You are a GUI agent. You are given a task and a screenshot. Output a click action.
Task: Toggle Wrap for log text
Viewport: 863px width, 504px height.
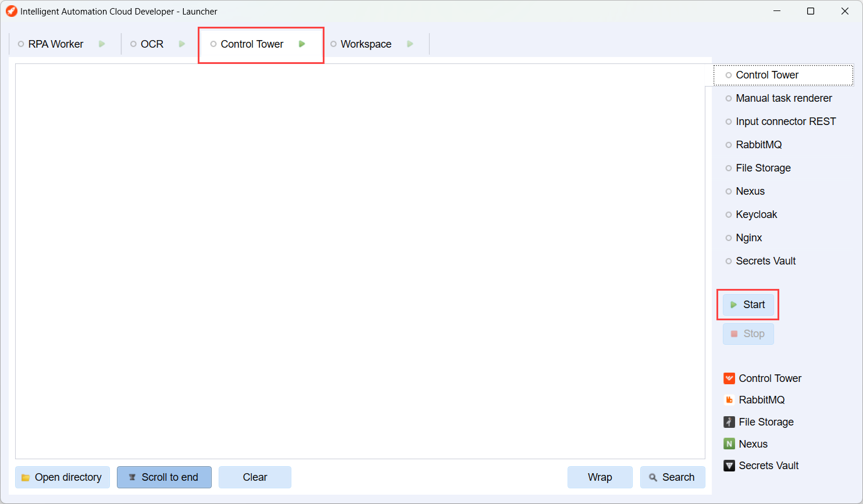[600, 477]
